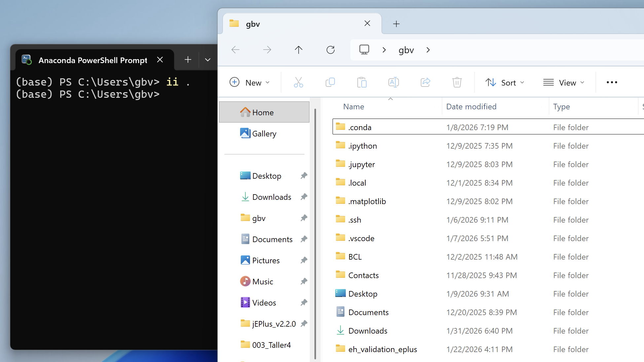Select the Anaconda PowerShell Prompt tab
The height and width of the screenshot is (362, 644).
[92, 60]
